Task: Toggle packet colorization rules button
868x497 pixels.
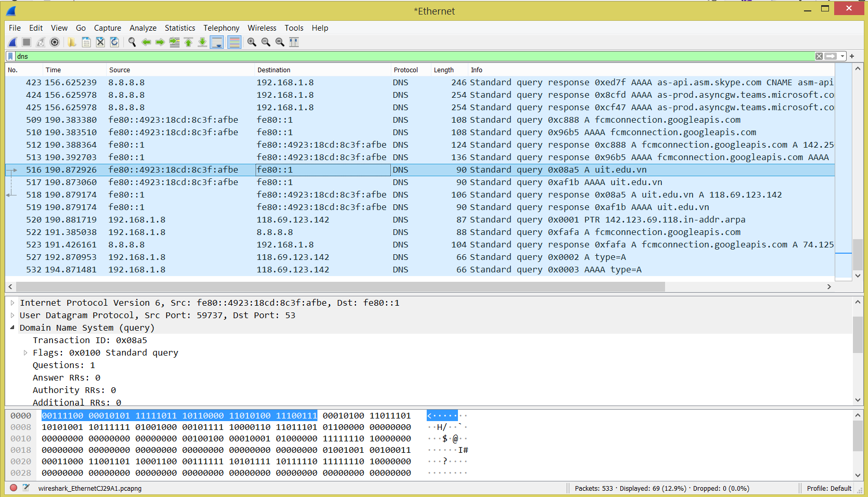Action: (235, 42)
